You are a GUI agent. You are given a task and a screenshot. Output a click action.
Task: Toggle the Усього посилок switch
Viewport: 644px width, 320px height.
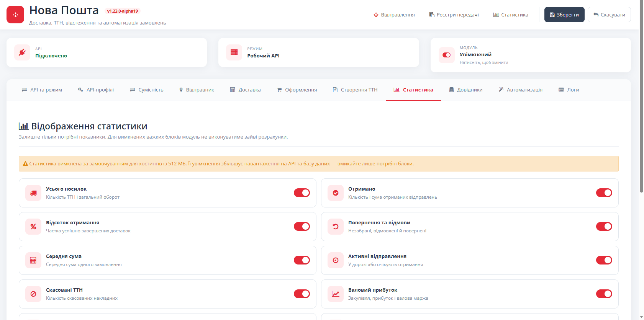point(302,193)
